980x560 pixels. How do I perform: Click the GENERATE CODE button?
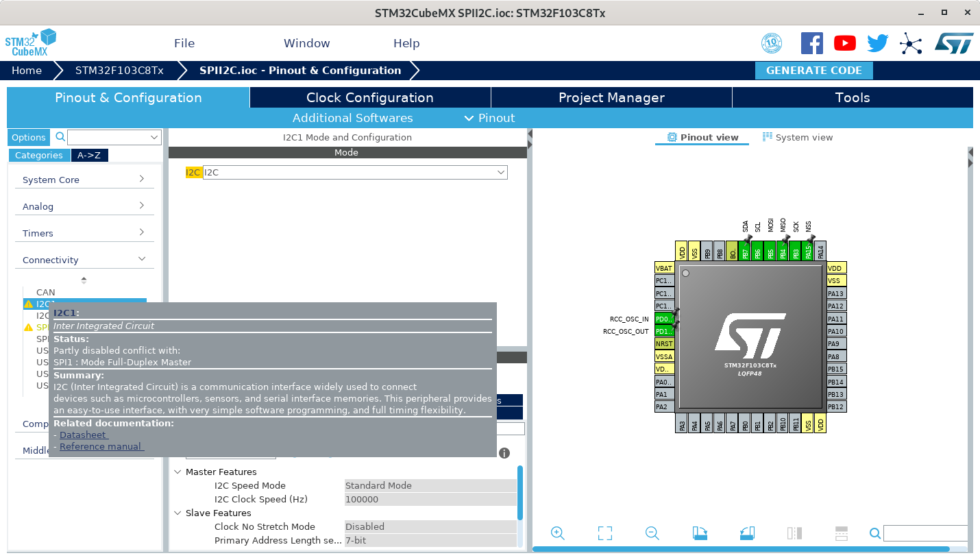point(814,71)
